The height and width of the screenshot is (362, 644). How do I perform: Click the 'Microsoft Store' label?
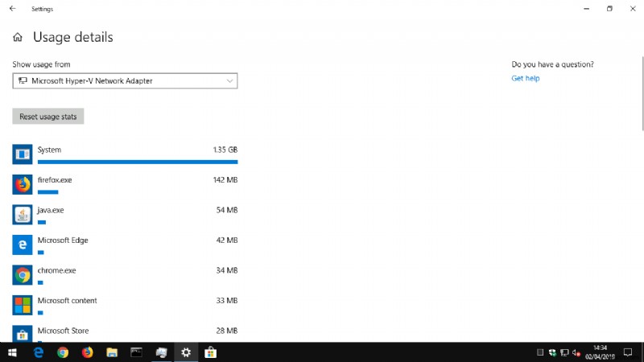tap(64, 331)
